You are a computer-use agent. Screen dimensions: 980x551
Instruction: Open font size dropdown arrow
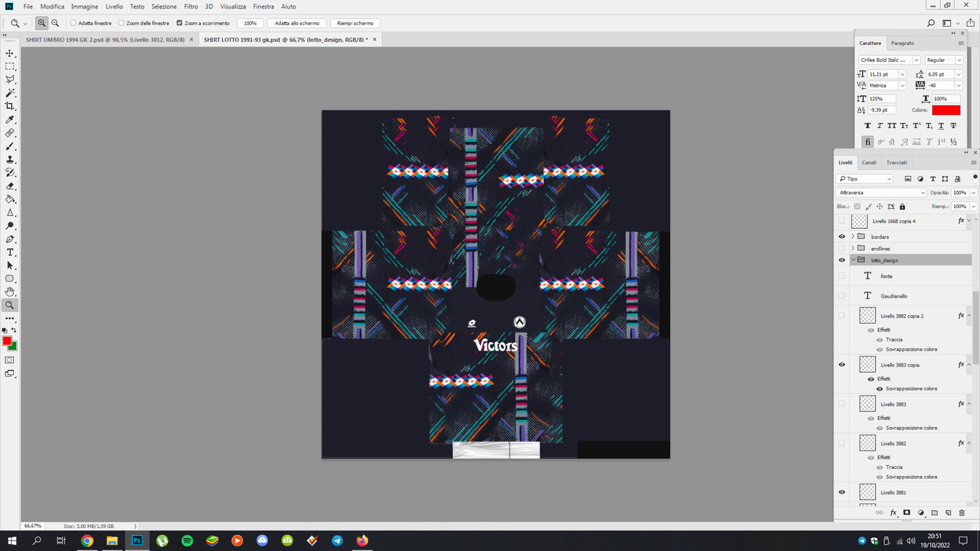(902, 74)
